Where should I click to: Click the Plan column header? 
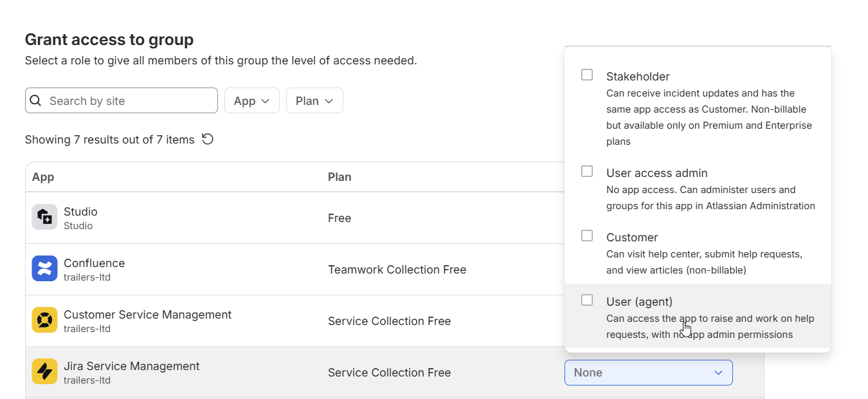point(339,177)
